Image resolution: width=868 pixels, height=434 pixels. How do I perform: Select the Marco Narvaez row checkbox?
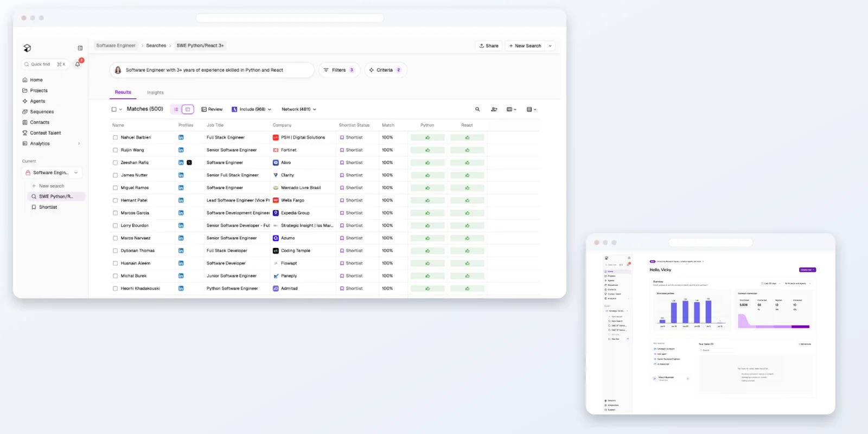click(x=115, y=238)
